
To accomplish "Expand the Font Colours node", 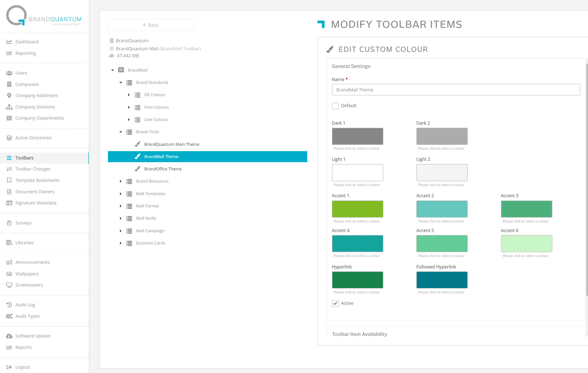I will tap(129, 107).
